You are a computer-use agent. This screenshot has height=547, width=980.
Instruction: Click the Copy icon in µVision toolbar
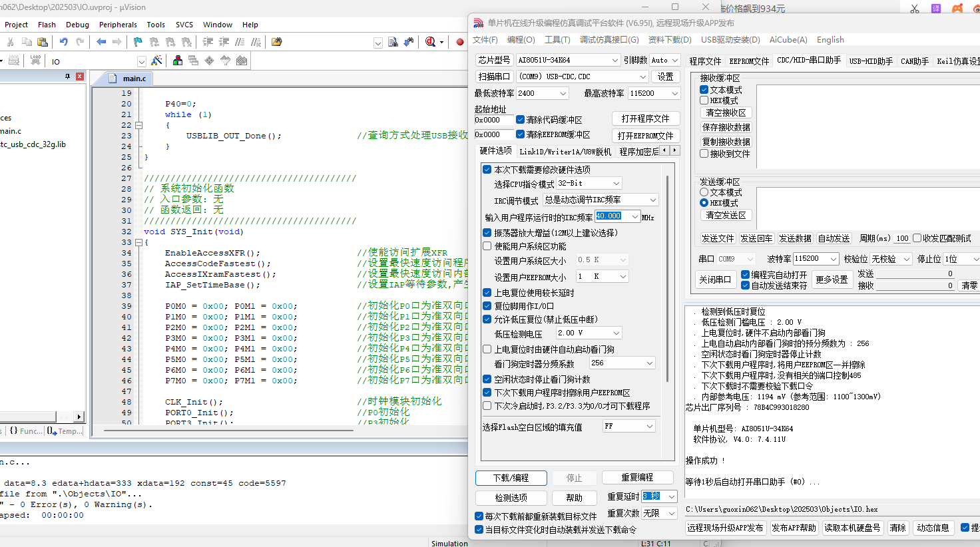click(27, 42)
